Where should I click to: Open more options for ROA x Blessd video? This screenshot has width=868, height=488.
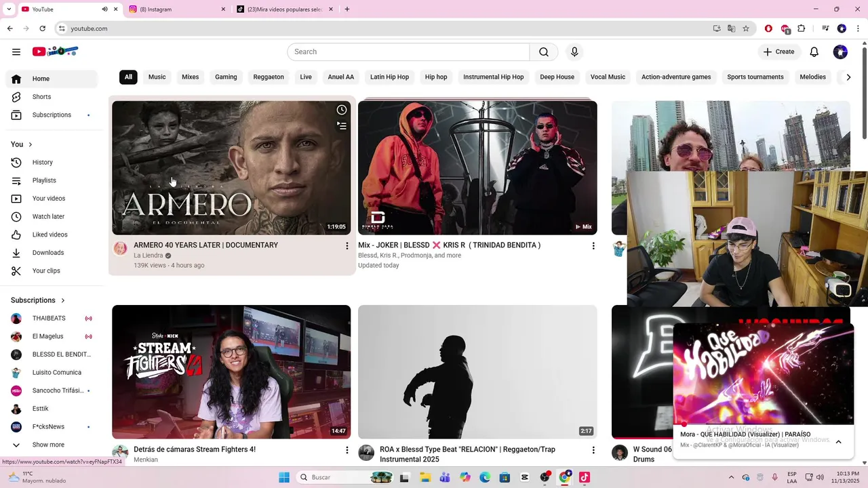593,450
